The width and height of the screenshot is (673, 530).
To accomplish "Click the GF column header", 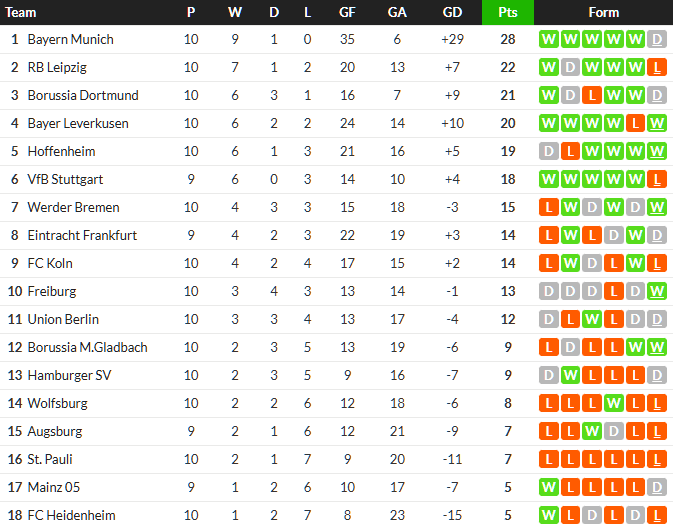I will click(x=347, y=13).
